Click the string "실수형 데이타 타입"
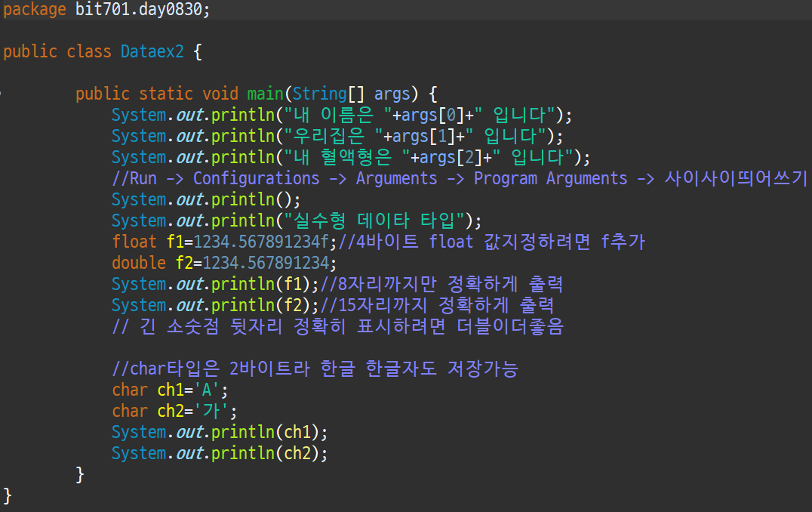Image resolution: width=812 pixels, height=512 pixels. coord(374,221)
